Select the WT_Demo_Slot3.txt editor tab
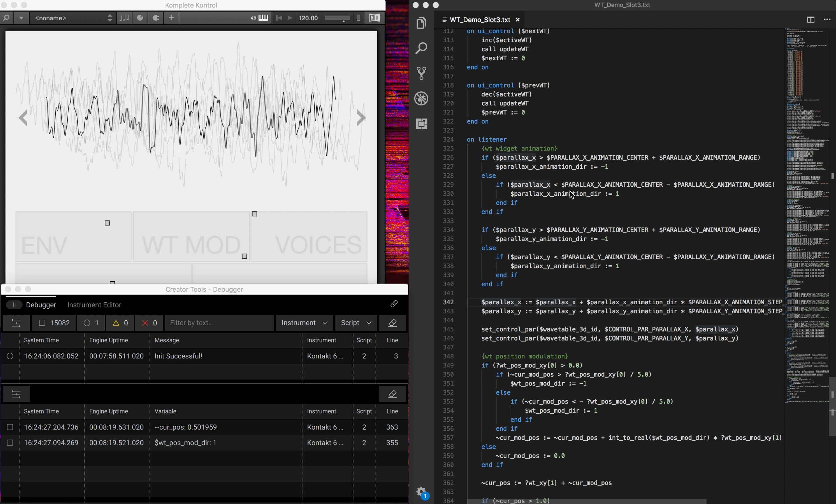836x504 pixels. pyautogui.click(x=480, y=20)
